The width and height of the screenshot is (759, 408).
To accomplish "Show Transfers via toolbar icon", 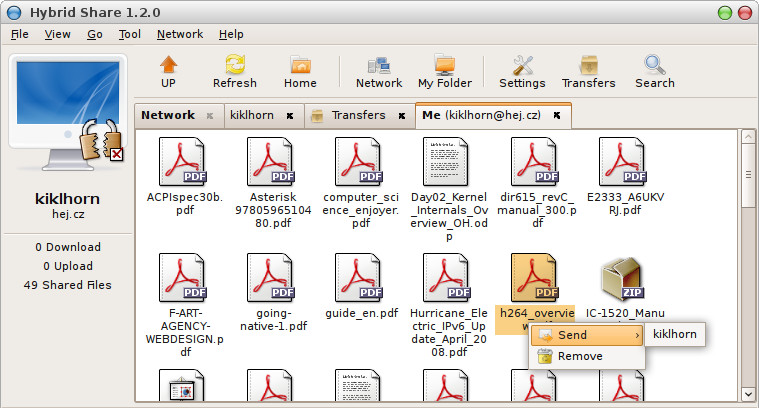I will tap(589, 65).
